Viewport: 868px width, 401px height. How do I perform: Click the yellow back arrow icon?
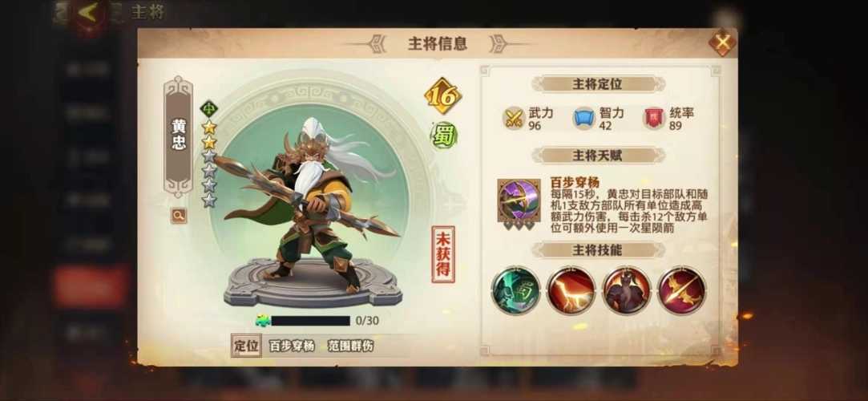pos(89,12)
